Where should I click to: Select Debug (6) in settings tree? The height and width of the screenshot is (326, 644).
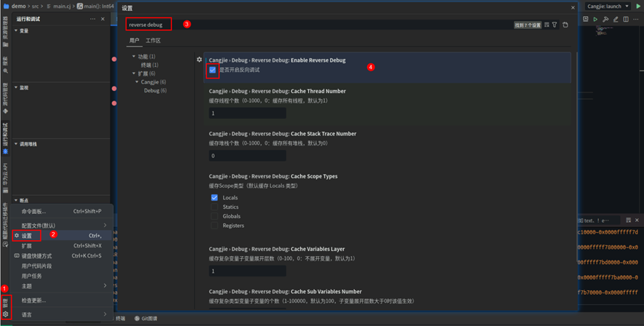[156, 90]
